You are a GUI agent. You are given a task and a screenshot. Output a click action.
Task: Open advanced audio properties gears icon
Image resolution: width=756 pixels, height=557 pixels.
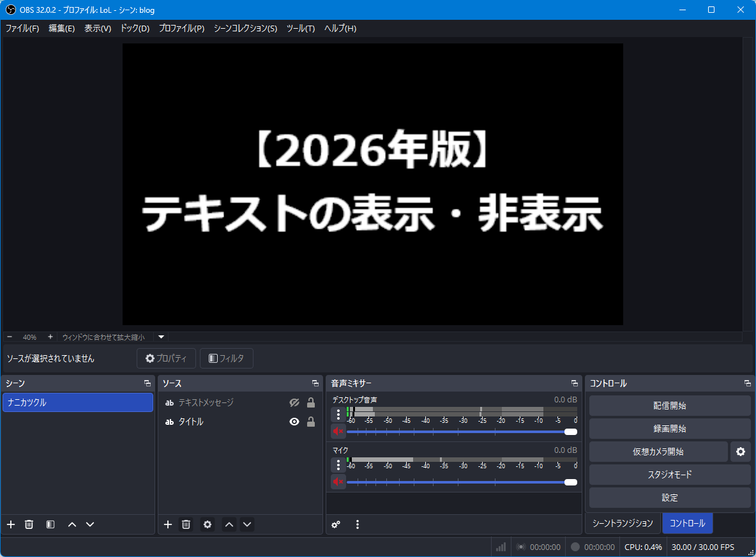(x=336, y=524)
